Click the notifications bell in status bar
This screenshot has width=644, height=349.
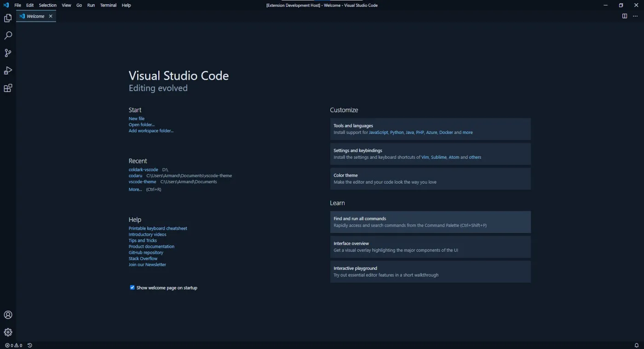tap(637, 345)
